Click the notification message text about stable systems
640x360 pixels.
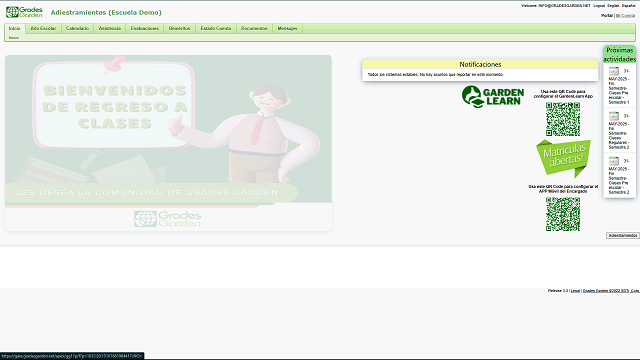point(435,75)
